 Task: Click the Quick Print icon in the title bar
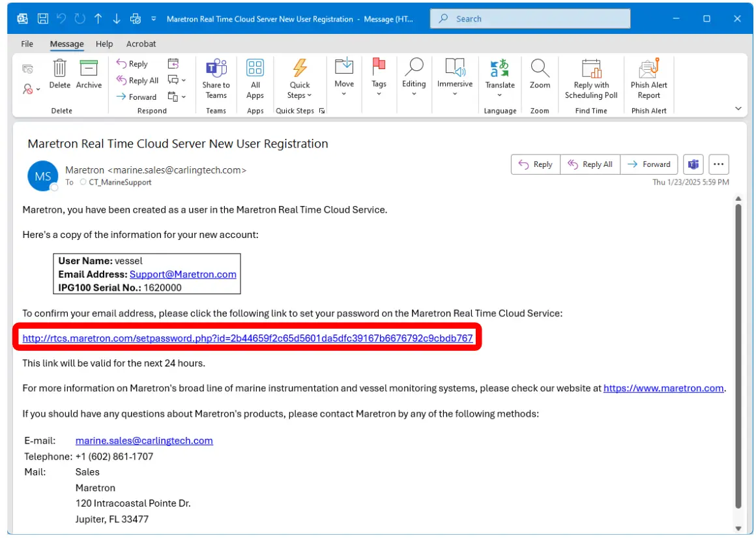[136, 19]
